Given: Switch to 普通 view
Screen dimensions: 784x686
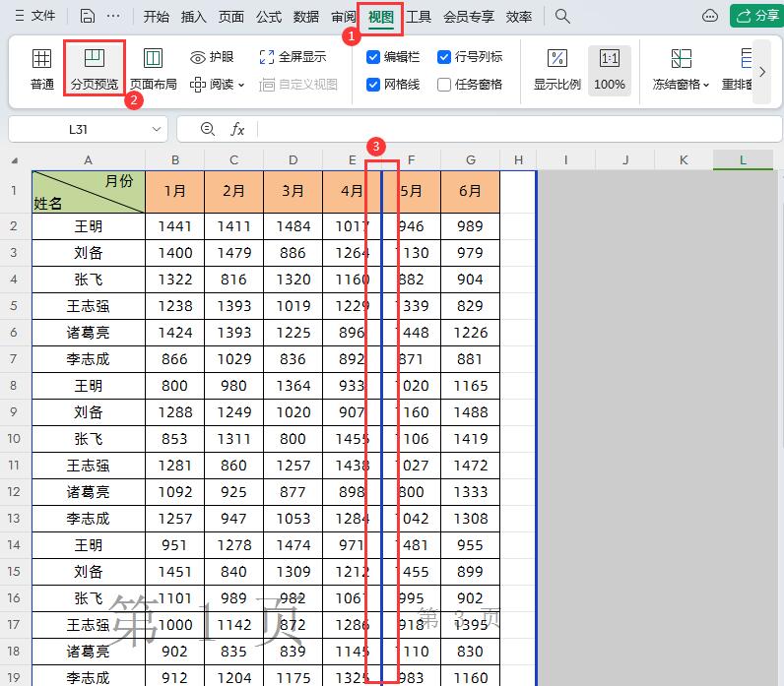Looking at the screenshot, I should pos(42,70).
